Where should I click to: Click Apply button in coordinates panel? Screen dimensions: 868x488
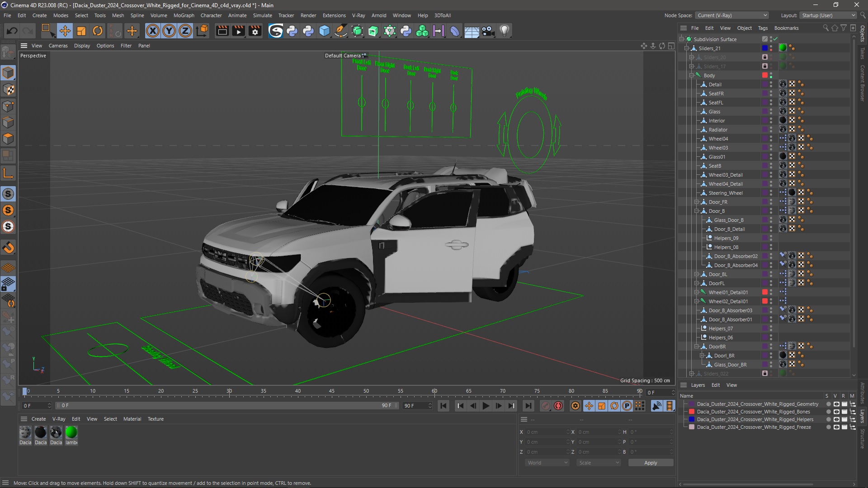(651, 462)
